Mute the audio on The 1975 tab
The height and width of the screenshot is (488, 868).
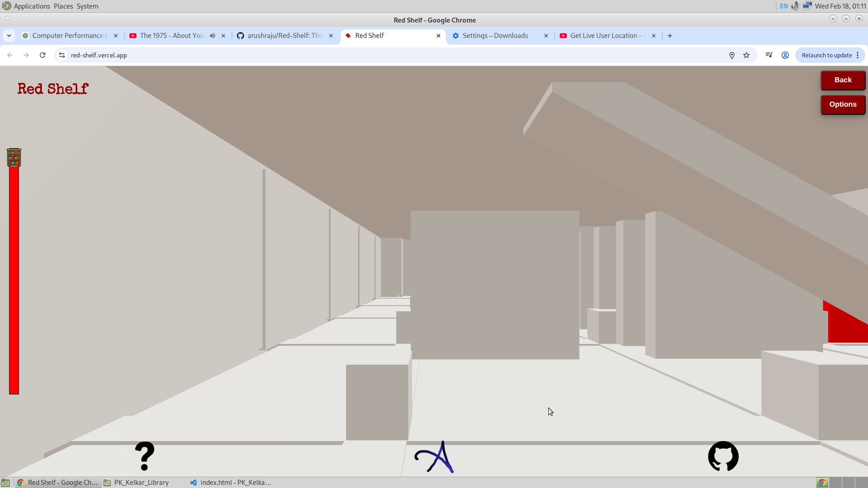(x=212, y=36)
